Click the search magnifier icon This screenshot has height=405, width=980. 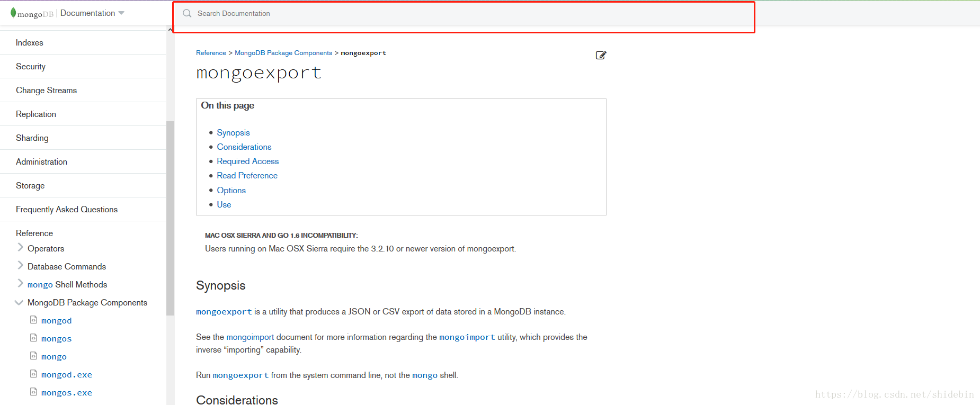(187, 13)
